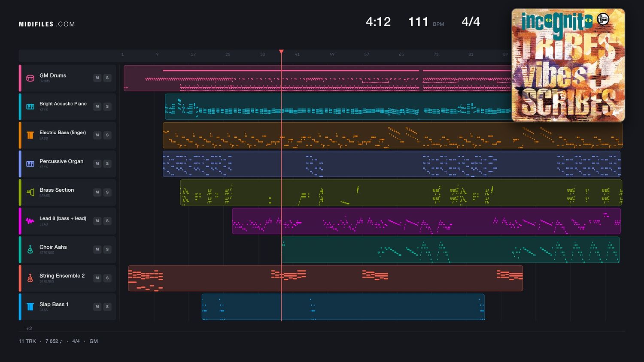Mute the Bright Acoustic Piano track
Screen dimensions: 644x362
[97, 106]
